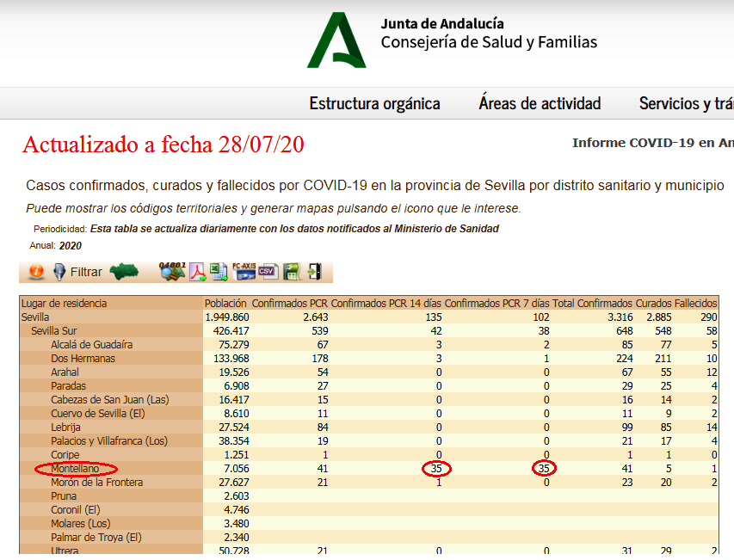Click the green spreadsheet save icon
This screenshot has width=734, height=560.
(291, 272)
